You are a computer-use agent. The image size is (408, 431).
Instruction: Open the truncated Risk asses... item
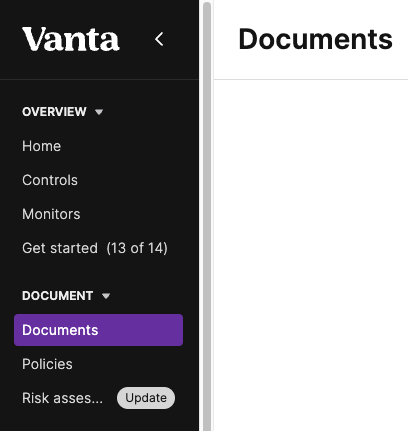point(63,398)
